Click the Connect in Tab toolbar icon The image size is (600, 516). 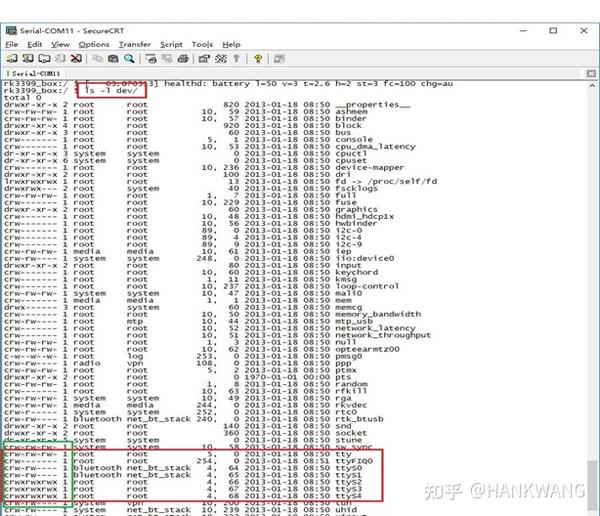click(44, 59)
